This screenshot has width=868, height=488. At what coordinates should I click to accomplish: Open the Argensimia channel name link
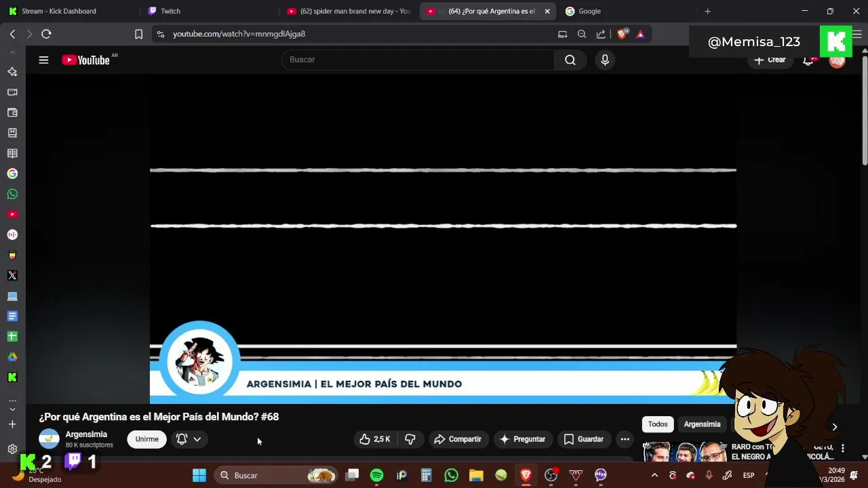86,434
